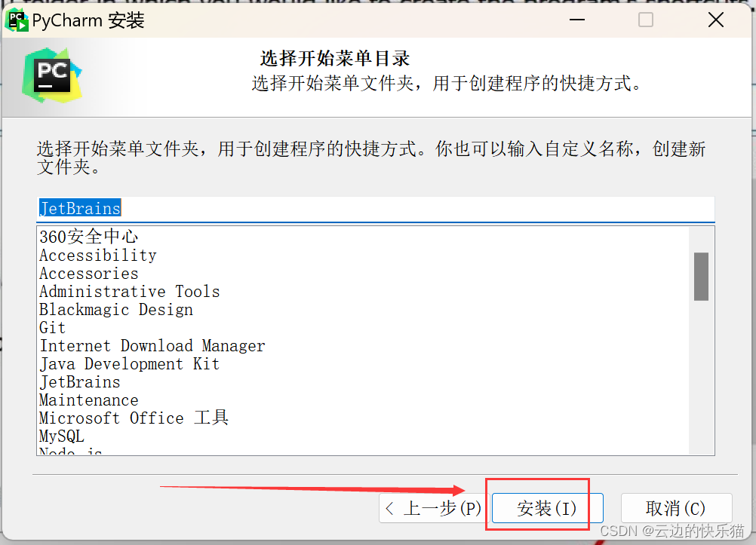Image resolution: width=756 pixels, height=545 pixels.
Task: Minimize the PyCharm 安装 window
Action: click(x=577, y=20)
